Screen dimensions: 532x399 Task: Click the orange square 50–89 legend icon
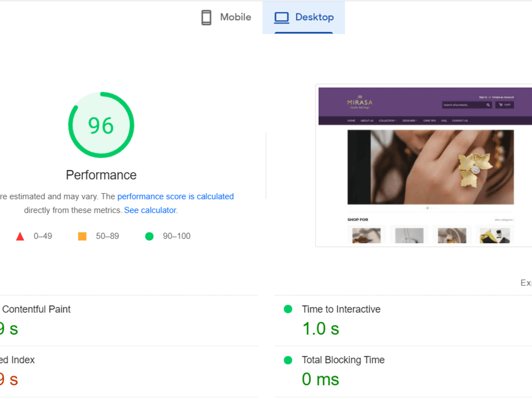pyautogui.click(x=82, y=236)
